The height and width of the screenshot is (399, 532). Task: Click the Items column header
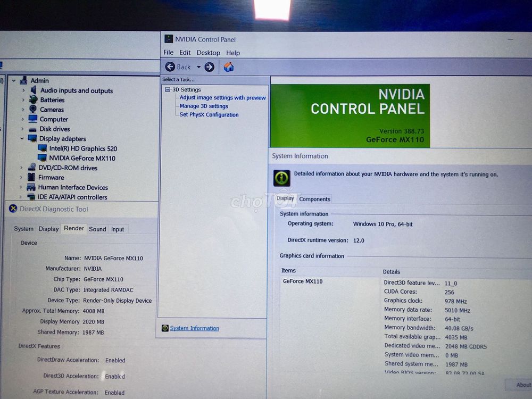pyautogui.click(x=288, y=270)
